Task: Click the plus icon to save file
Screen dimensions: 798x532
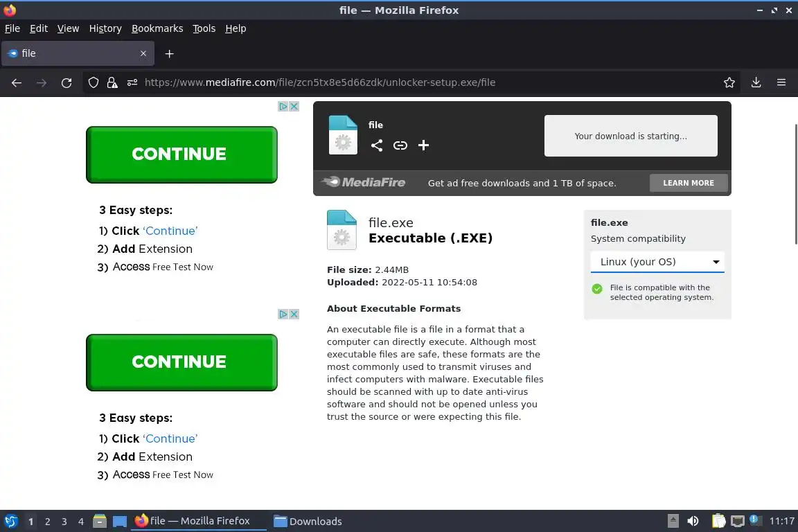Action: [423, 145]
